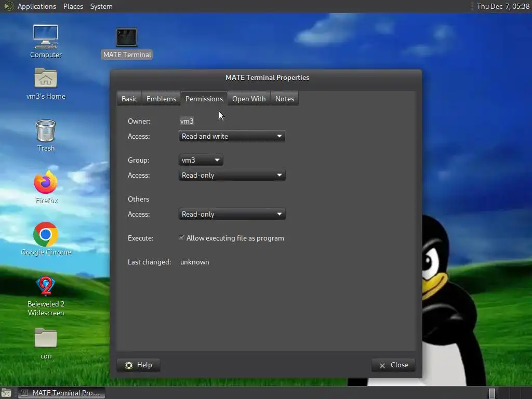Image resolution: width=532 pixels, height=399 pixels.
Task: Switch to the Basic tab
Action: [x=129, y=99]
